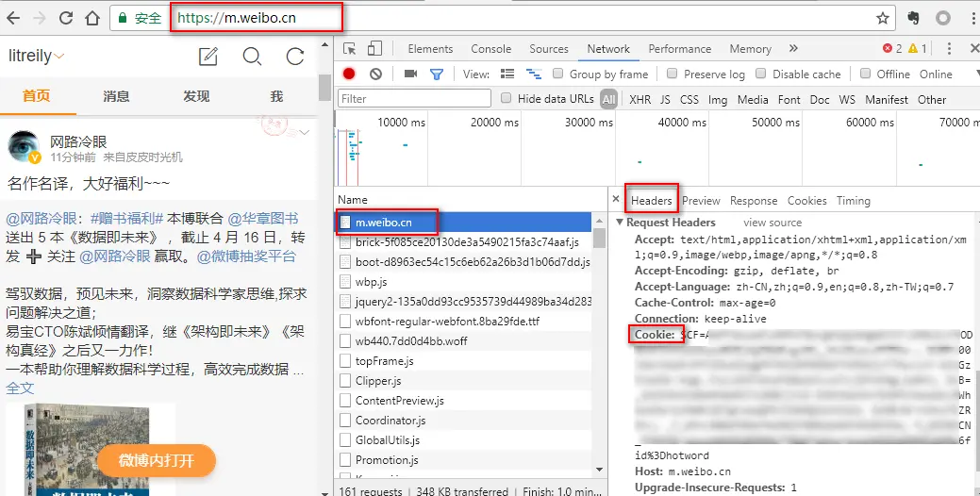Screen dimensions: 980x496
Task: Open the 全文 full text link
Action: coord(20,388)
